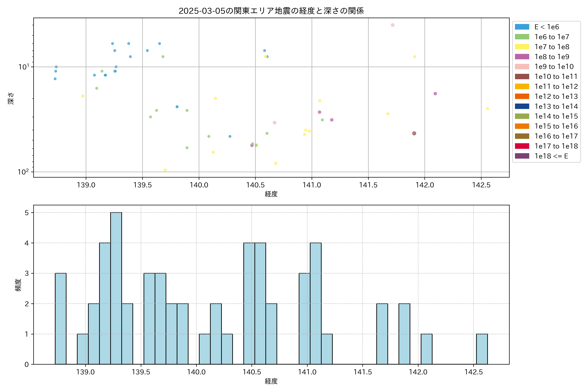This screenshot has height=392, width=588.
Task: Click the leftmost histogram bar with frequency 3
Action: pos(60,318)
